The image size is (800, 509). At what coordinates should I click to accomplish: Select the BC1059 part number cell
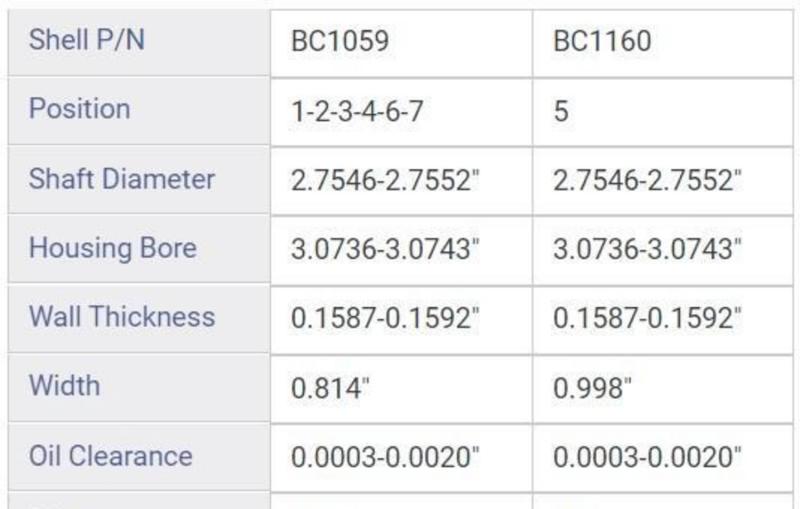tap(340, 41)
